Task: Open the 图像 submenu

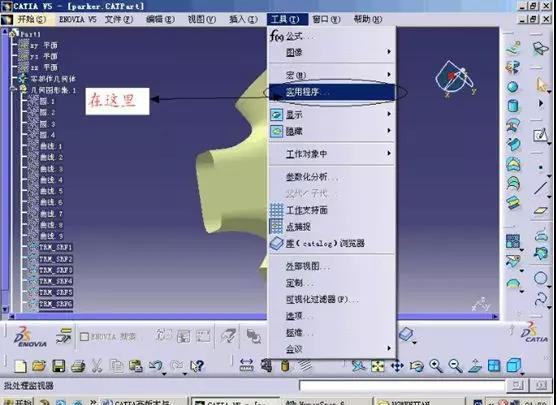Action: 331,53
